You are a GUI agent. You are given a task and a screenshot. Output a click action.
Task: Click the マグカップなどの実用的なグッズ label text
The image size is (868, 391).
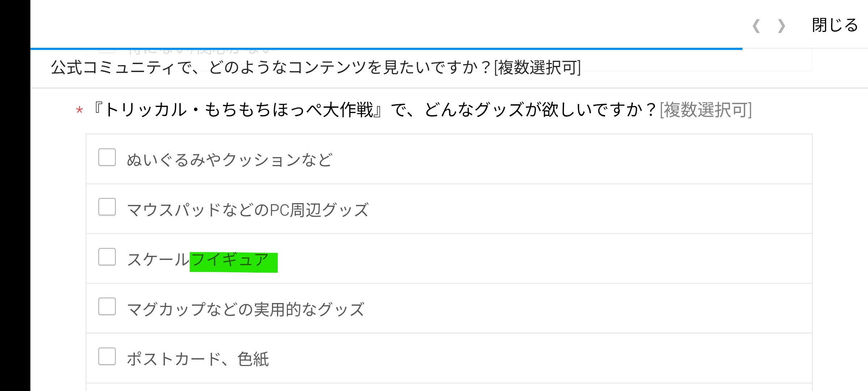[245, 310]
